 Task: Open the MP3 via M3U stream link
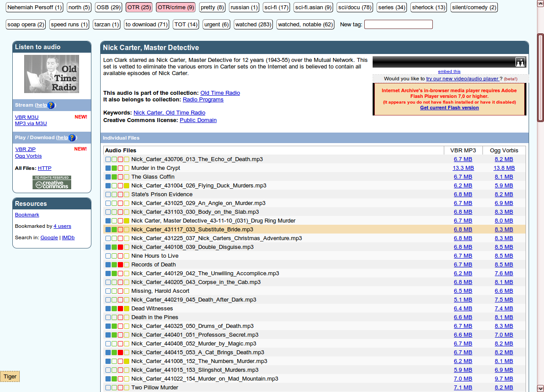click(31, 123)
